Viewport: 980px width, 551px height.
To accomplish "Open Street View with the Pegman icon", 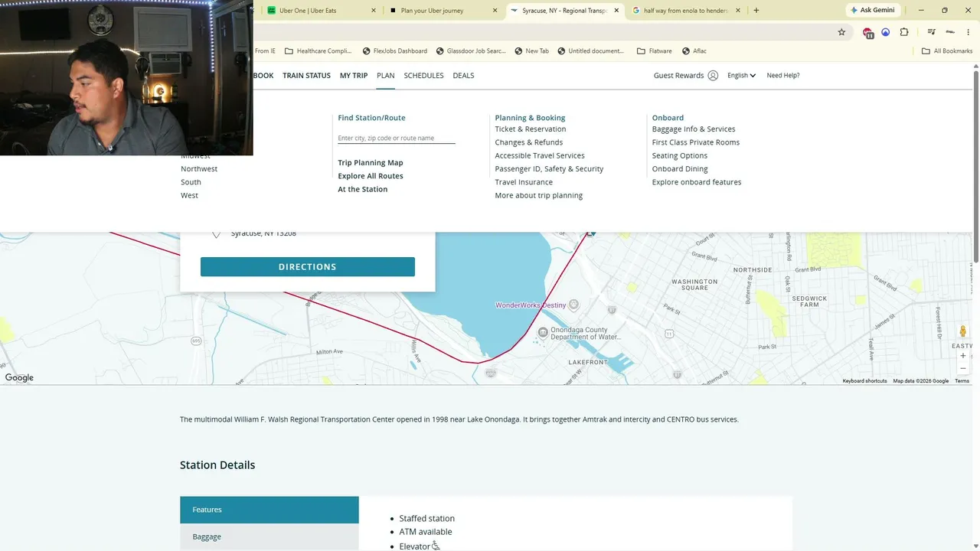I will tap(963, 331).
